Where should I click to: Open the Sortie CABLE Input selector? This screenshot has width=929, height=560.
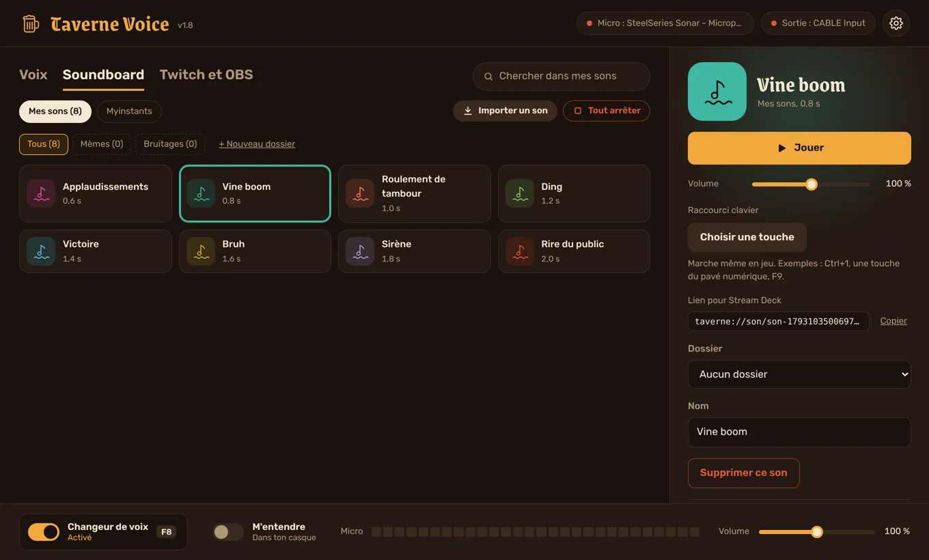(x=818, y=23)
